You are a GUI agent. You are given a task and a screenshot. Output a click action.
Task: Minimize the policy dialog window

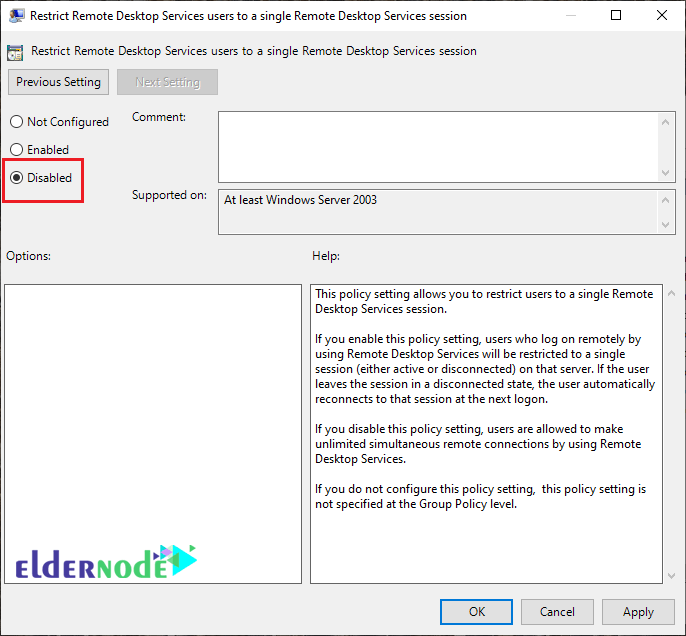tap(570, 15)
